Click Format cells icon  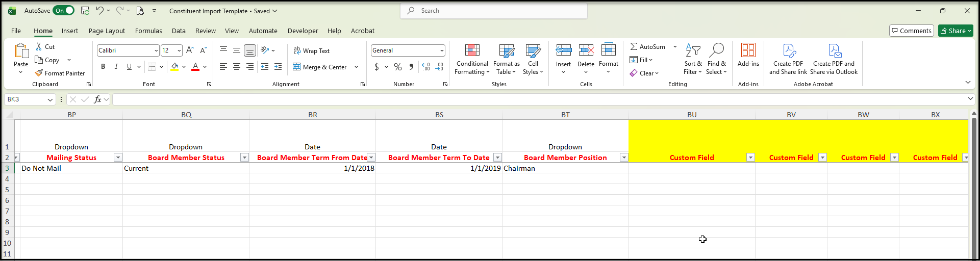pos(609,50)
